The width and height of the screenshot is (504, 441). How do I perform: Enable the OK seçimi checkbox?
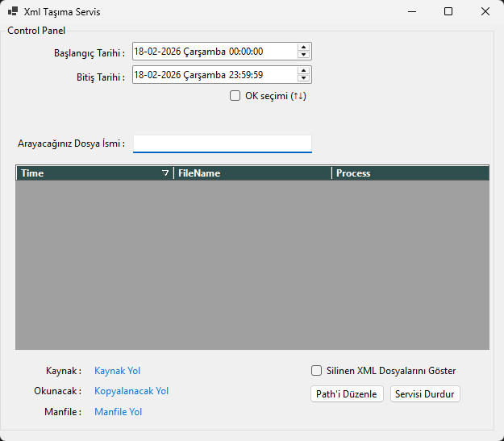(235, 96)
